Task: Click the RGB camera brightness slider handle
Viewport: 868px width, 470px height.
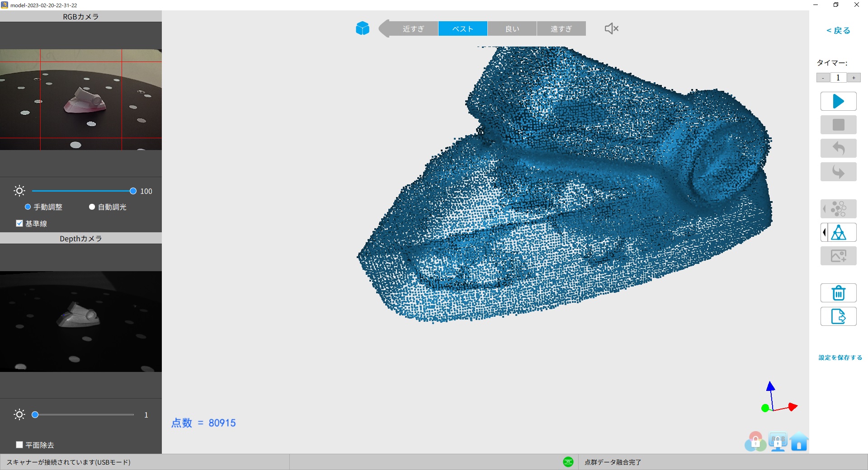Action: click(x=133, y=191)
